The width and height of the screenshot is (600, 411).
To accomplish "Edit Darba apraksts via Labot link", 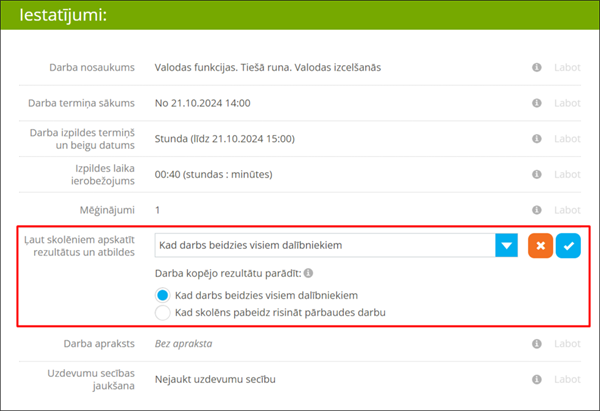I will [567, 344].
